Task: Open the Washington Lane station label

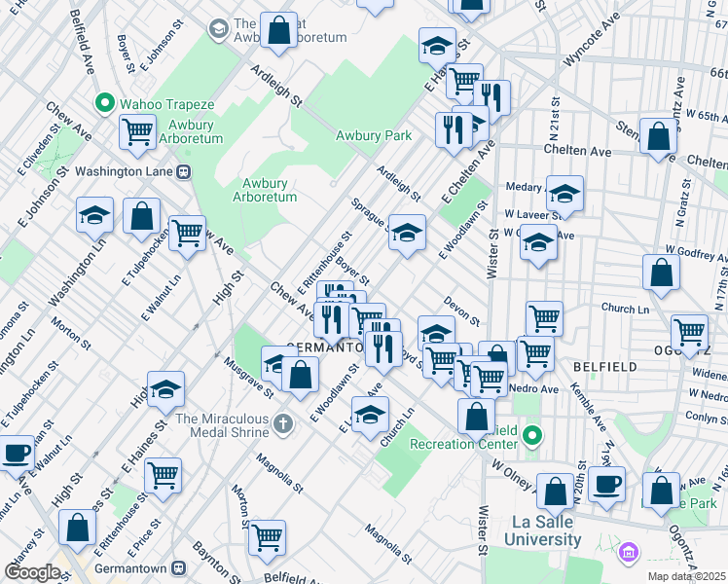Action: click(124, 171)
